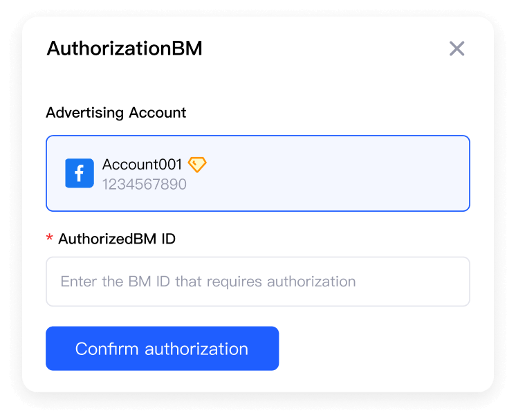
Task: Click the red required asterisk
Action: point(49,237)
